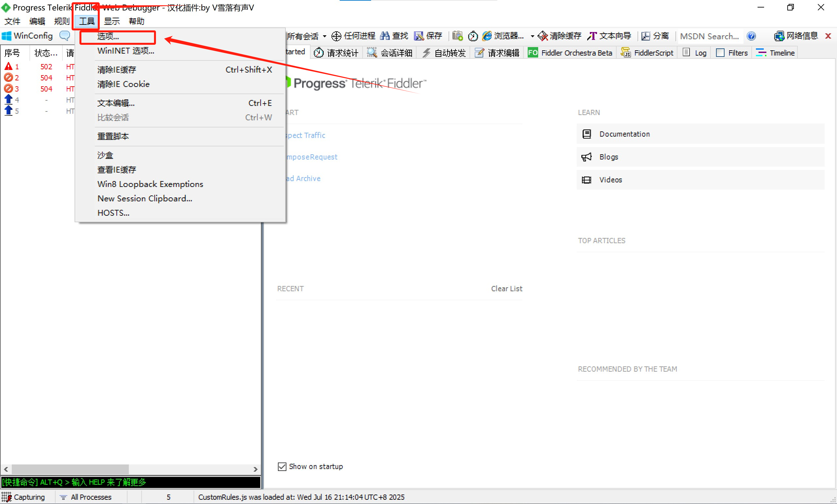Open the File (文件) menu
837x504 pixels.
coord(12,21)
